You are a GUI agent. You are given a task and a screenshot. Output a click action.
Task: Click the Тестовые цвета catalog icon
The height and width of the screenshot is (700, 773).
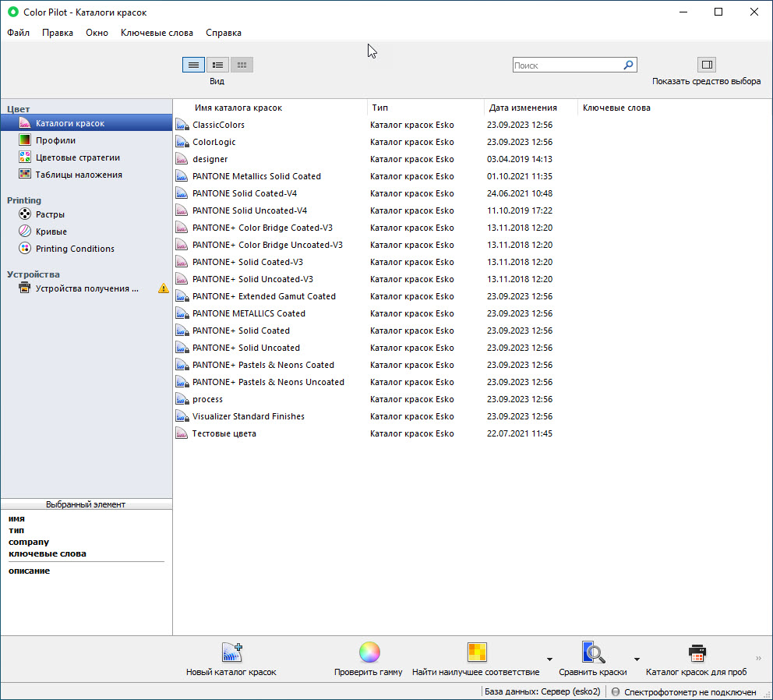pos(182,433)
